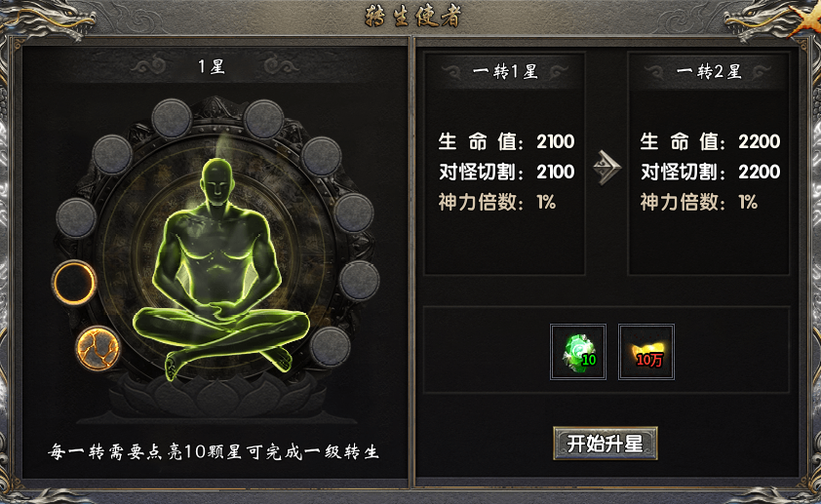
Task: Click the 神力倍数 value in 一转2星 panel
Action: click(x=748, y=202)
